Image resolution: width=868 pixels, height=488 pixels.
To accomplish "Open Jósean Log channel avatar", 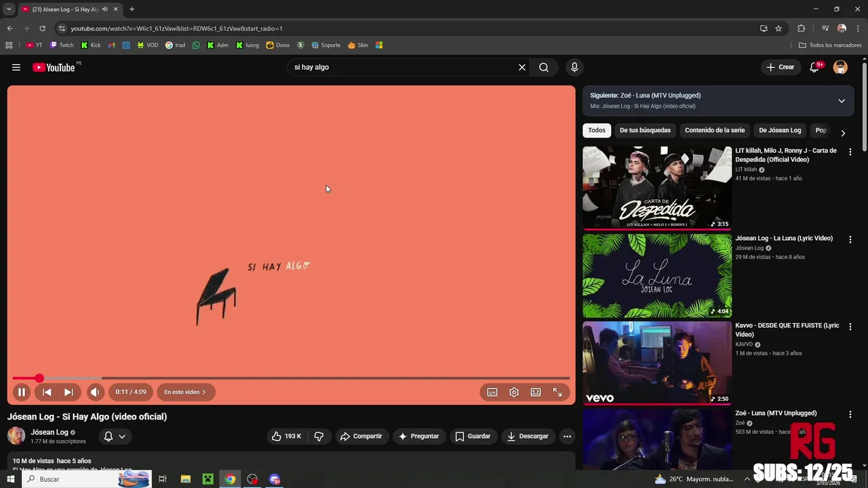I will [x=16, y=436].
